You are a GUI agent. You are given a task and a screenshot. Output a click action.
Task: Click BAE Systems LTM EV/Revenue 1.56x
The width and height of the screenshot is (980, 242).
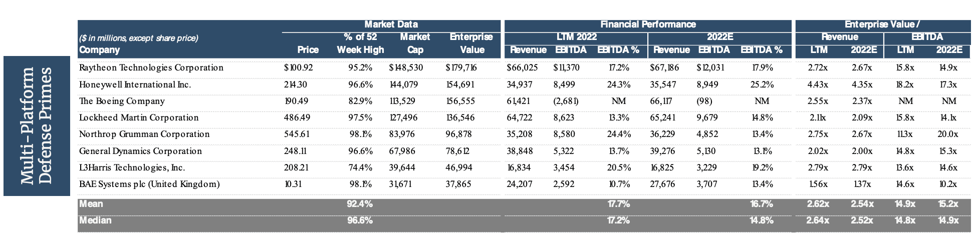[818, 184]
